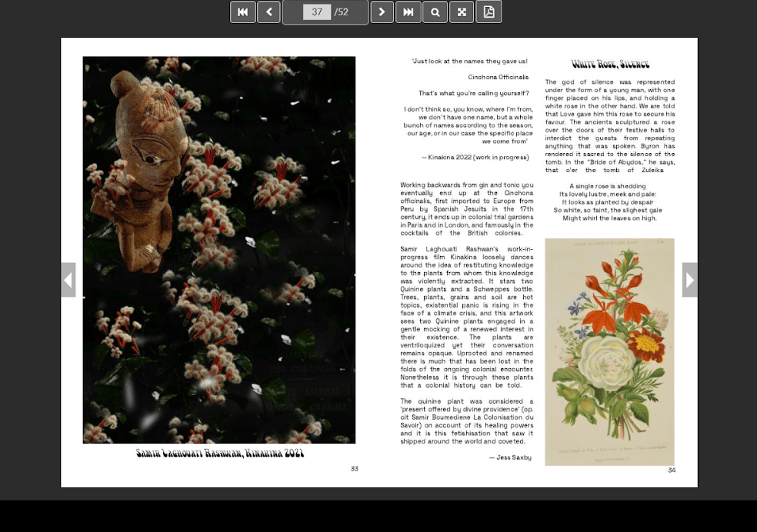
Task: Select the magnifying glass in the toolbar
Action: click(435, 12)
